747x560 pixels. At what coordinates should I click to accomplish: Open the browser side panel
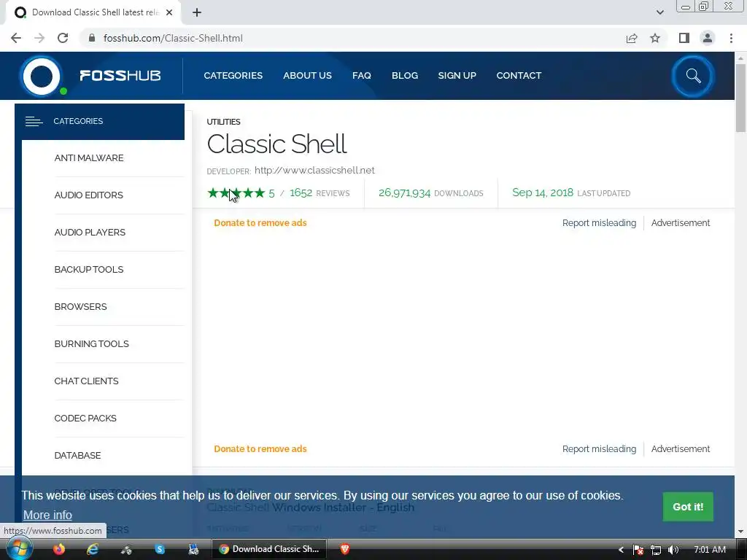click(x=684, y=38)
